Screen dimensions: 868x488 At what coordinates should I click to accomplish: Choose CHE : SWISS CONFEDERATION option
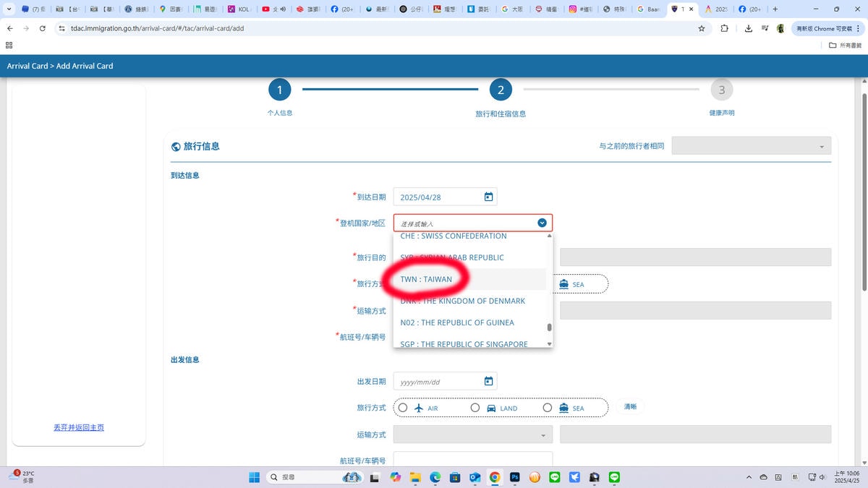[469, 236]
